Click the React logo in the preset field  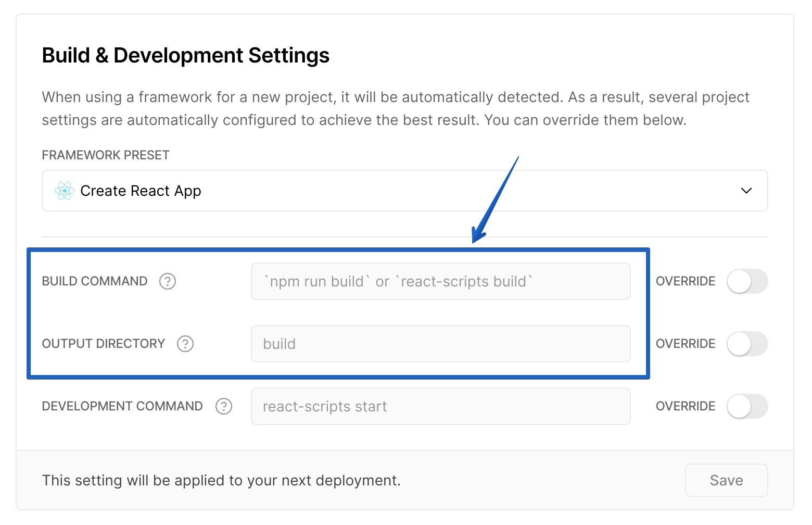pyautogui.click(x=64, y=191)
